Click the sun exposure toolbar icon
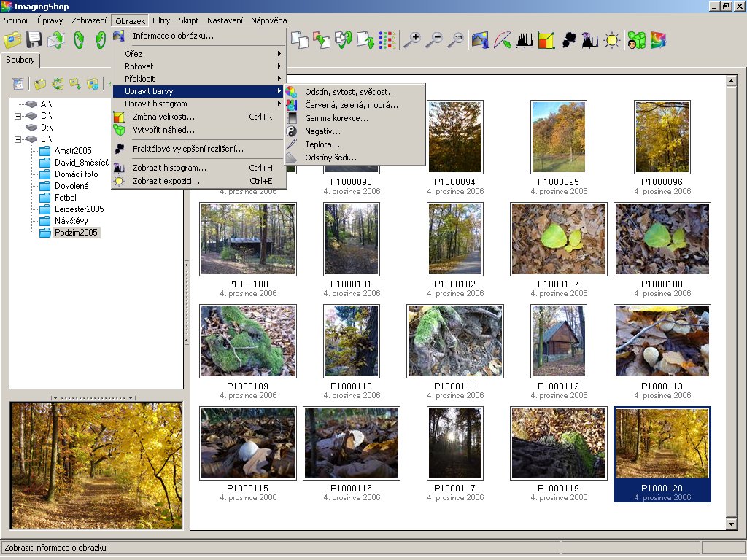Screen dimensions: 747x560 [x=612, y=40]
